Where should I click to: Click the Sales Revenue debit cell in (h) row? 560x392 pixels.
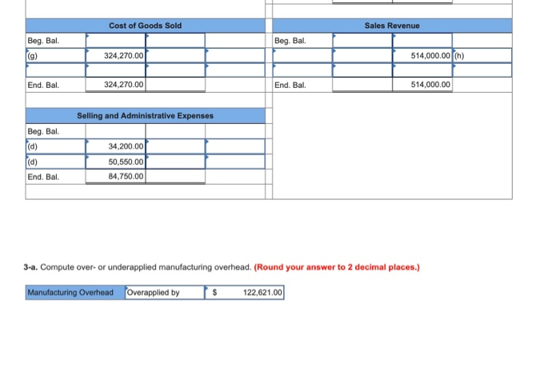pos(362,56)
